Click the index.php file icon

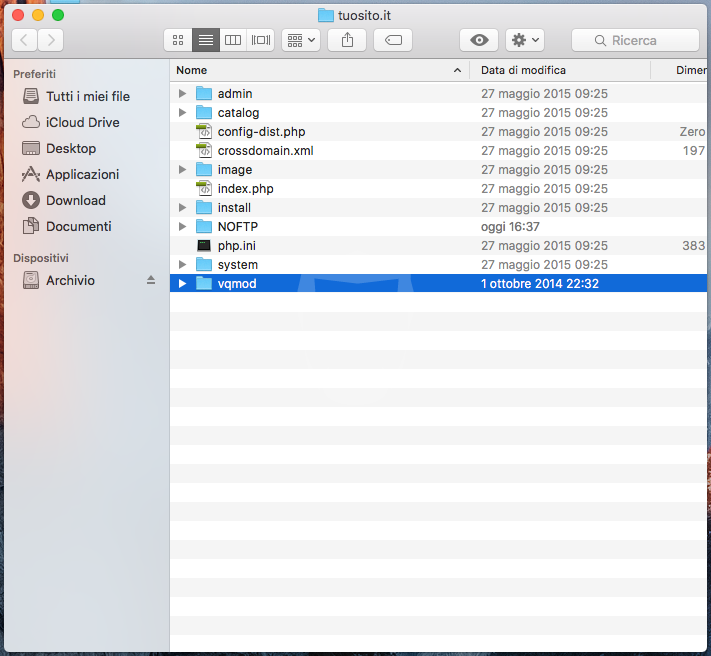coord(204,189)
